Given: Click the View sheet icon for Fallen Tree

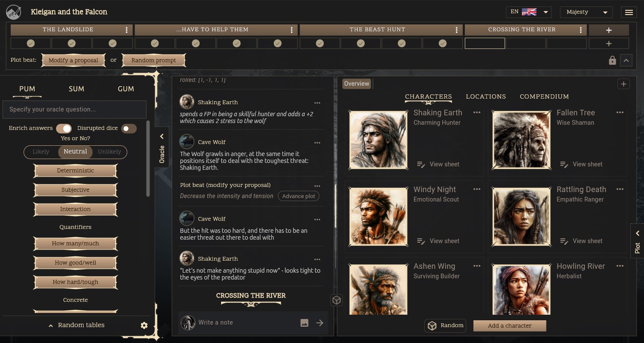Looking at the screenshot, I should point(564,164).
